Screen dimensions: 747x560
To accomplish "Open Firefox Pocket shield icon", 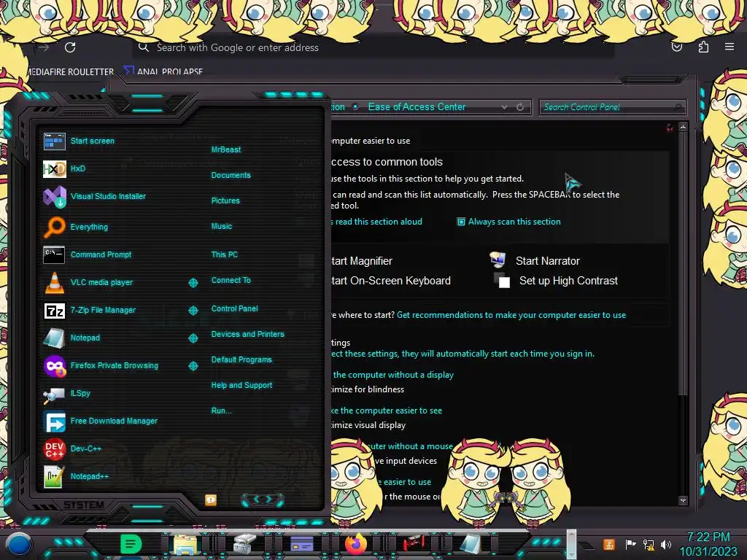I will pyautogui.click(x=676, y=47).
